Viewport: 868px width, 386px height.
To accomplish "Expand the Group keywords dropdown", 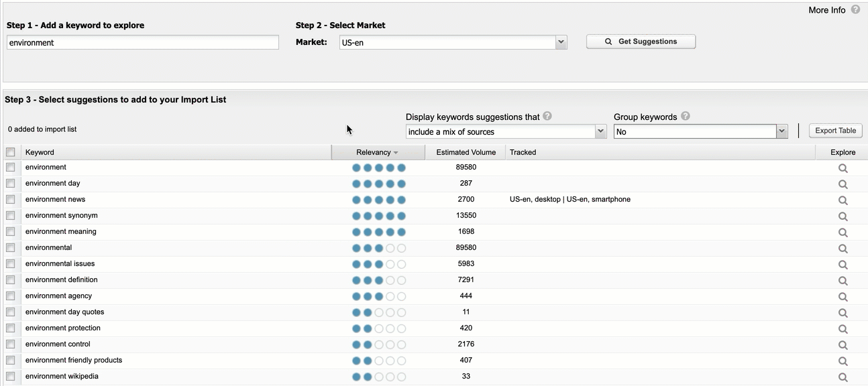I will 701,132.
